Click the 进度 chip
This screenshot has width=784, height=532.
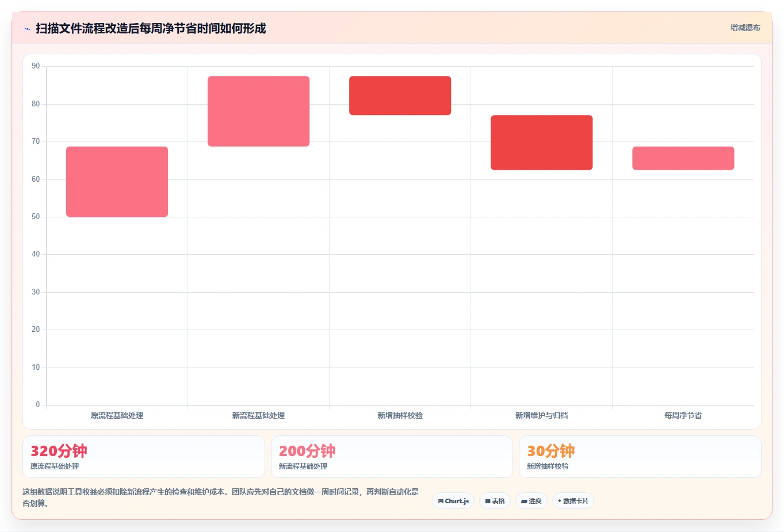click(x=531, y=501)
